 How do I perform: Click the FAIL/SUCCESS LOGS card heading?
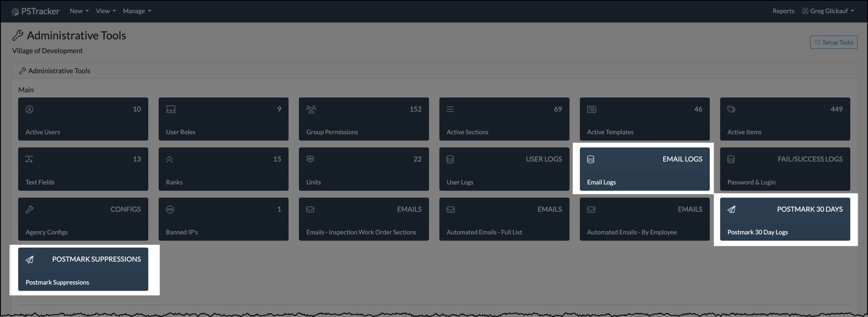pyautogui.click(x=810, y=159)
